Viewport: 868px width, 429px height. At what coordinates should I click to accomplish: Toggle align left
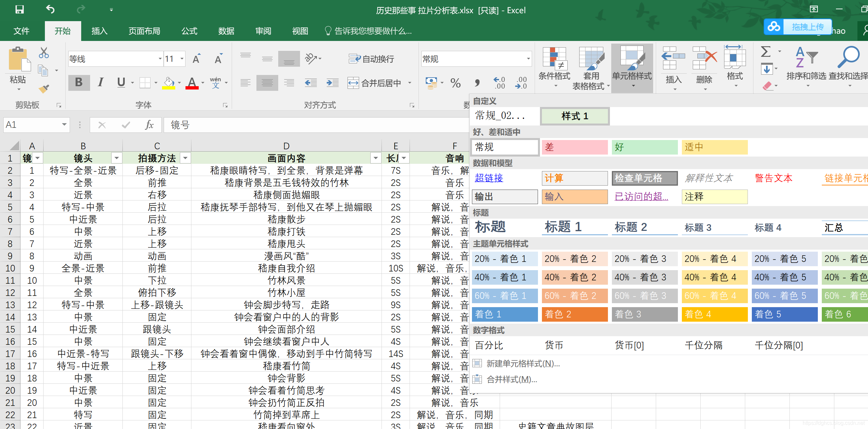[246, 83]
